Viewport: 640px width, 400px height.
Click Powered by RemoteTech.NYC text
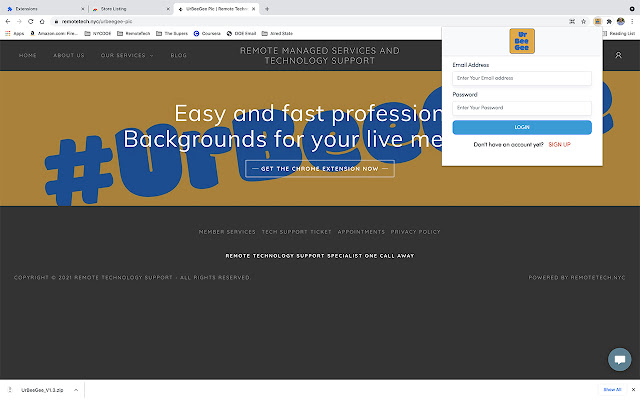(577, 278)
